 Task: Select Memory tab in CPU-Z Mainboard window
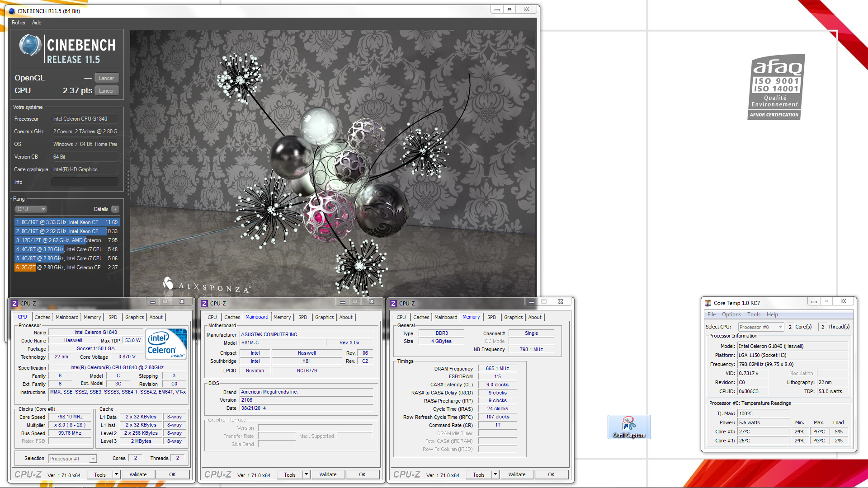[282, 317]
